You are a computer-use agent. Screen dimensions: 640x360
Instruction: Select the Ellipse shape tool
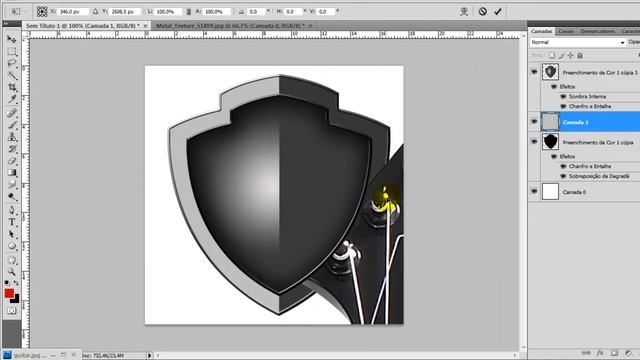point(12,246)
